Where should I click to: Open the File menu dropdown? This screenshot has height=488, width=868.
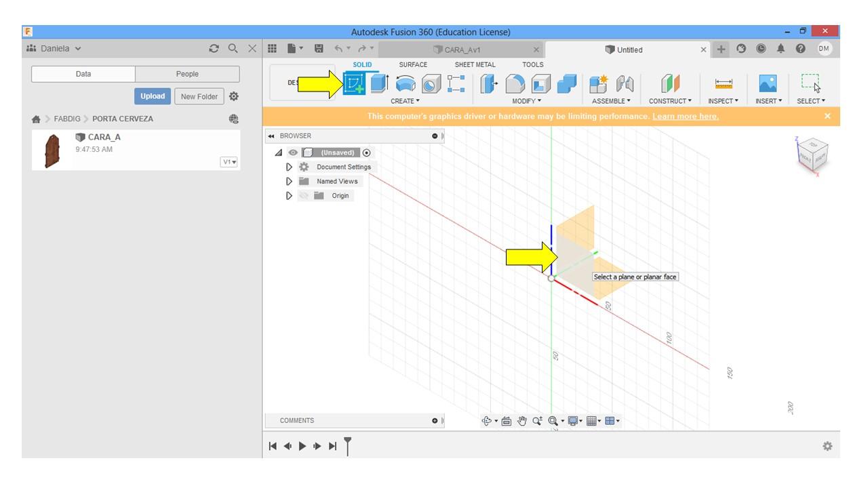pos(295,49)
